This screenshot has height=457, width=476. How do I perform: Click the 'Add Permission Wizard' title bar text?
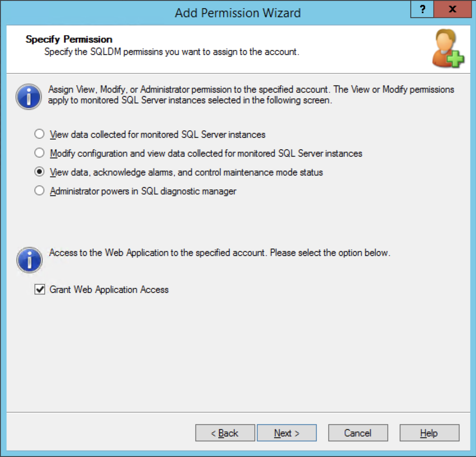[238, 13]
